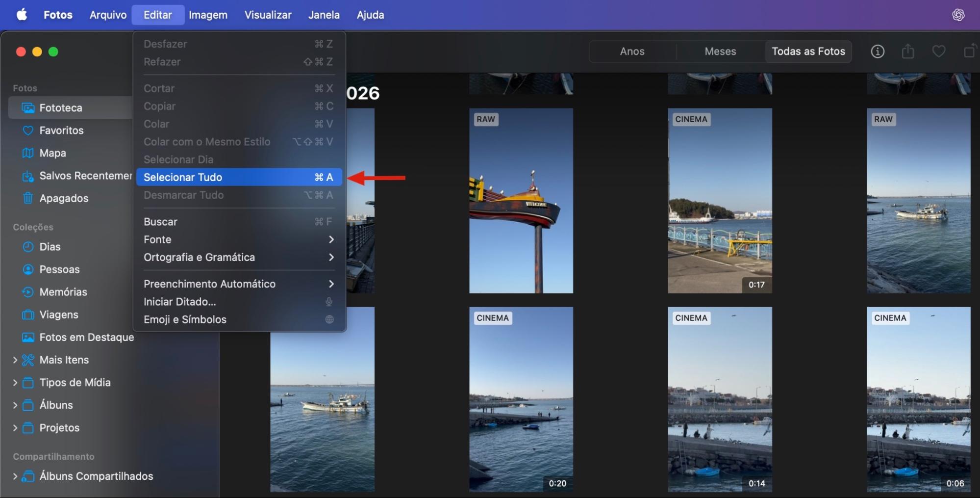Image resolution: width=980 pixels, height=498 pixels.
Task: Click the Favoritos label in the sidebar
Action: [61, 131]
